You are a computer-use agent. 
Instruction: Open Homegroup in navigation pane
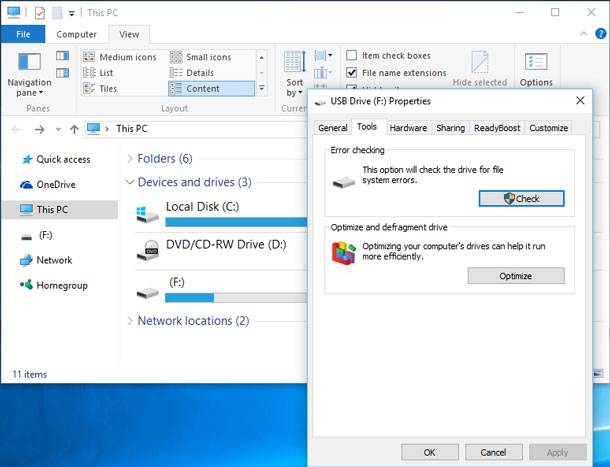pyautogui.click(x=54, y=285)
